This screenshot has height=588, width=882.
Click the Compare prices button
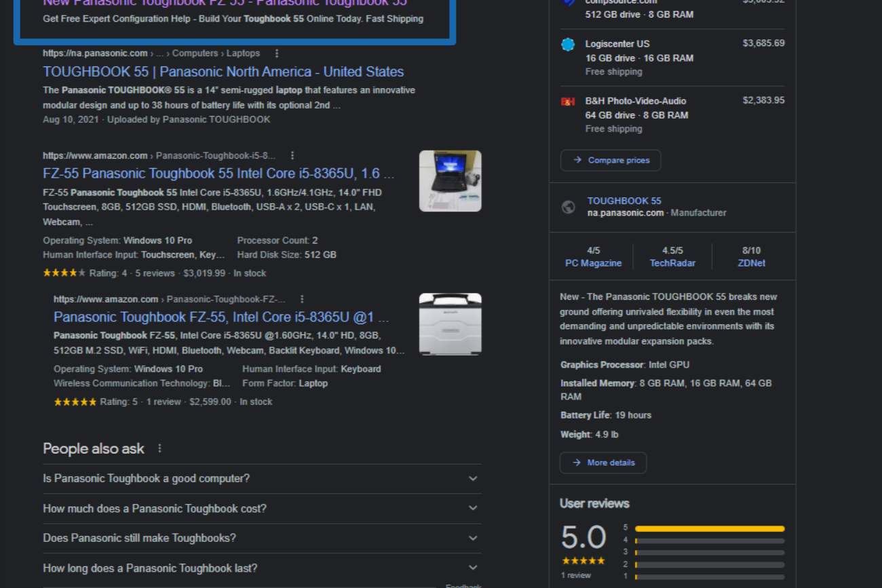coord(611,160)
